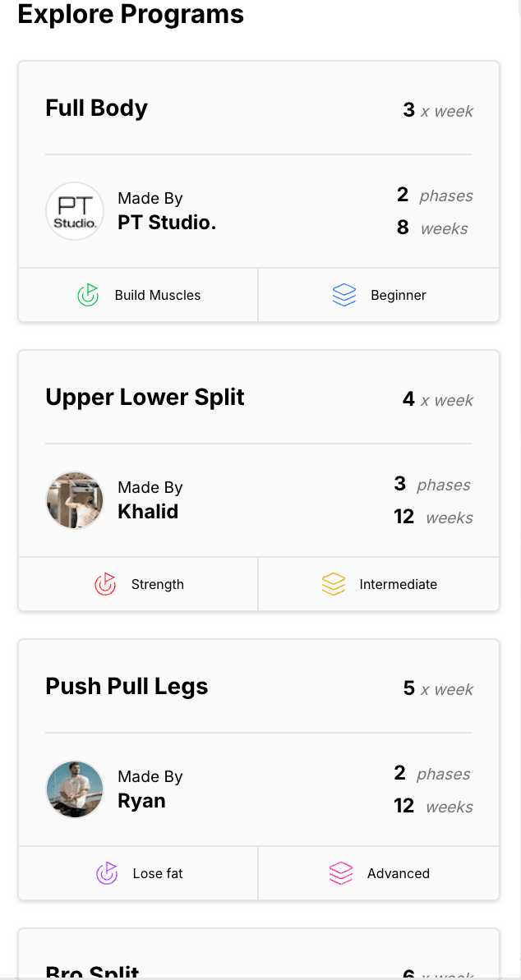Open the Full Body program

pos(97,108)
